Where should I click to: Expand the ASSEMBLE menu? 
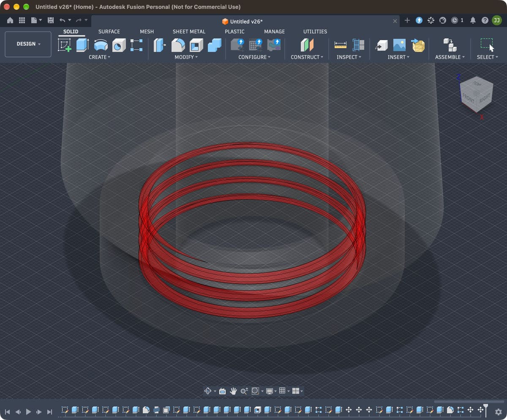pyautogui.click(x=450, y=57)
